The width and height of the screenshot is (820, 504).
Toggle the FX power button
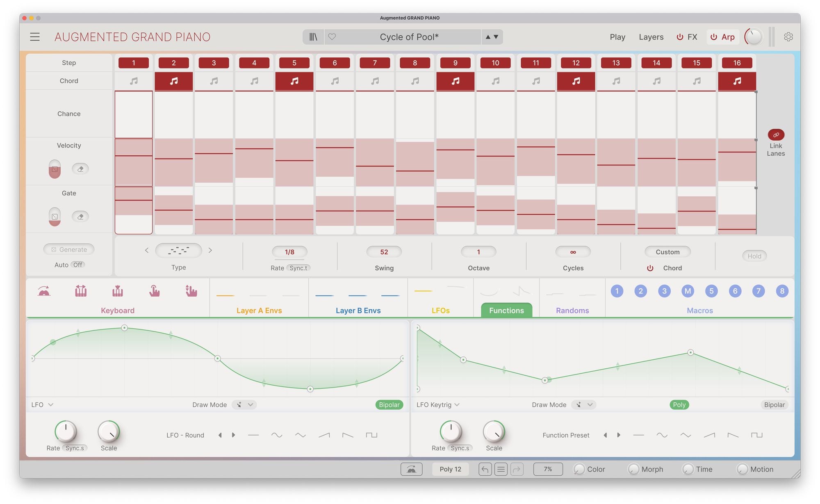pos(680,37)
